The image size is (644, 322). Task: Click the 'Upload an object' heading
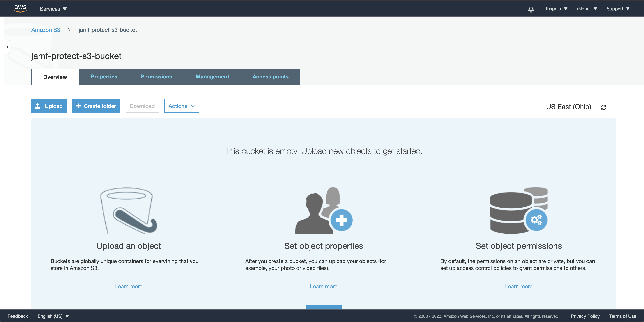pos(129,246)
